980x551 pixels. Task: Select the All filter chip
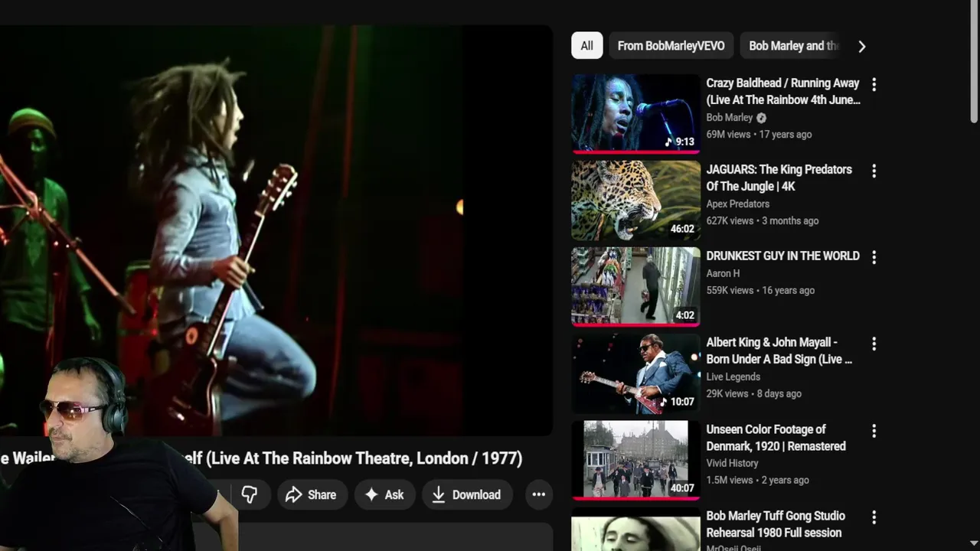(586, 46)
